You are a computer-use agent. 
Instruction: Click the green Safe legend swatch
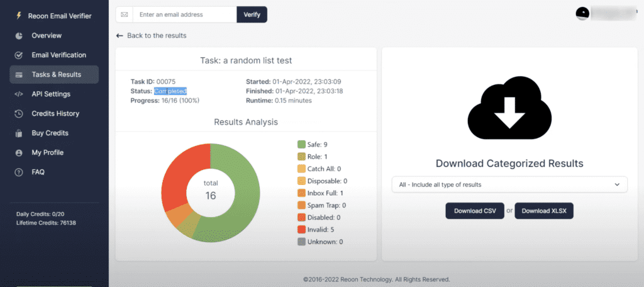coord(301,145)
